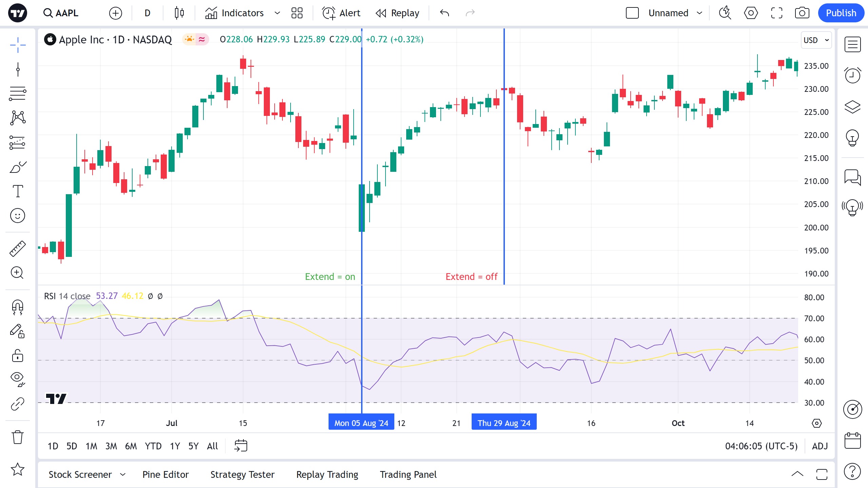Select the Fibonacci retracement tool
The width and height of the screenshot is (868, 488).
click(x=17, y=93)
